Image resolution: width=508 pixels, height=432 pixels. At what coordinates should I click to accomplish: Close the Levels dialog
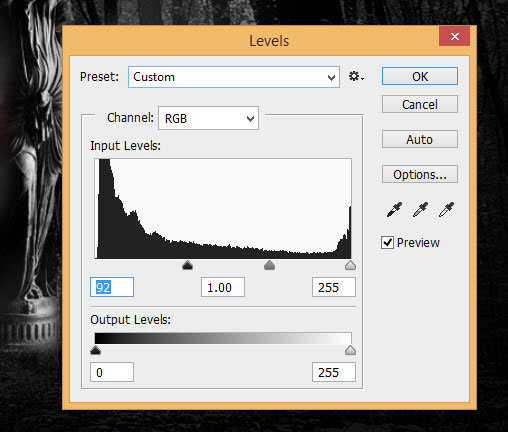[455, 36]
